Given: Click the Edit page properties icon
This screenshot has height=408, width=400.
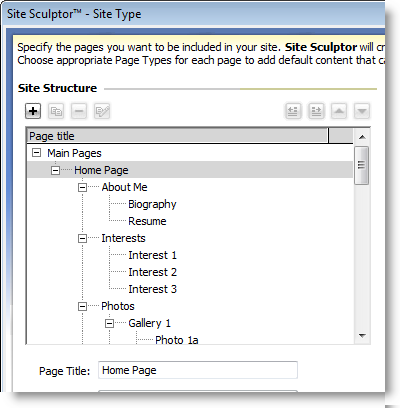Looking at the screenshot, I should 102,111.
